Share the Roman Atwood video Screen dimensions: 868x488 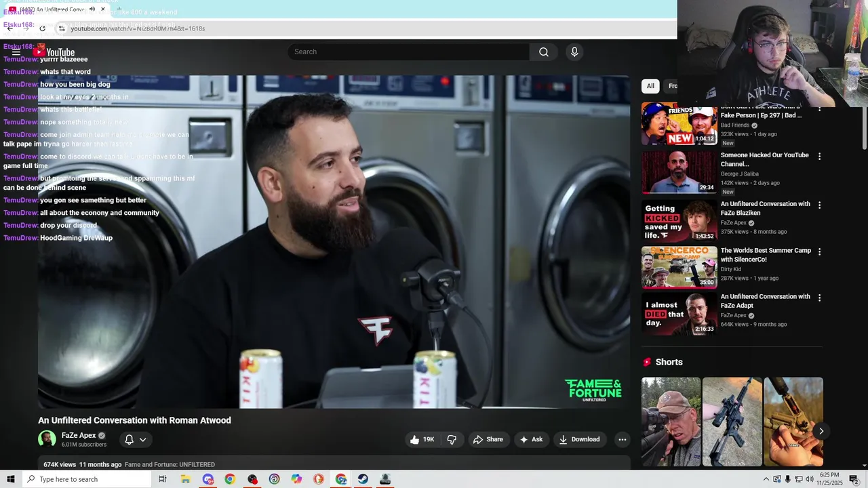(488, 439)
